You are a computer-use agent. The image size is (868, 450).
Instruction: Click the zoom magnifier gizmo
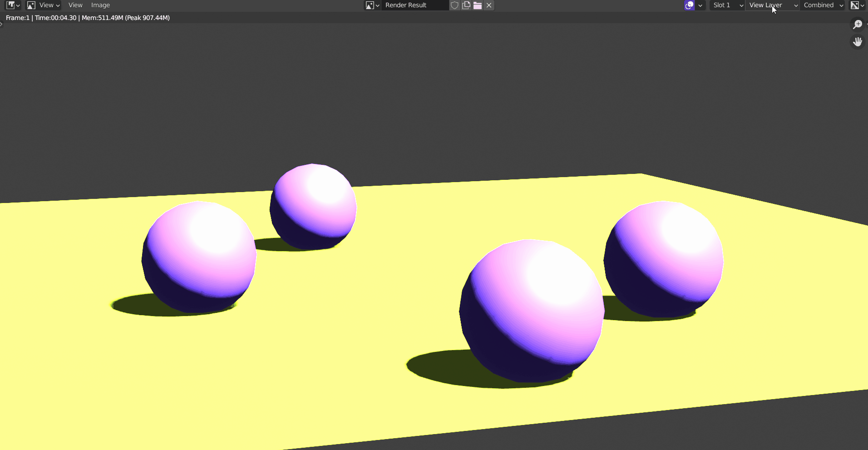point(858,24)
